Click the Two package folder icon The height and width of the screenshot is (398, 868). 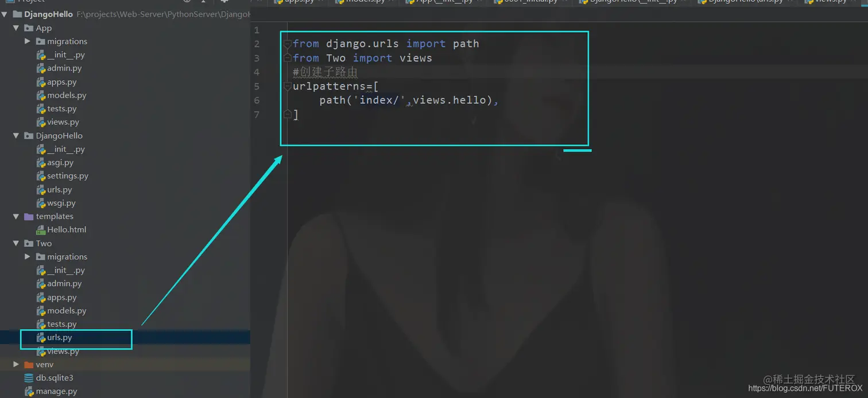point(29,243)
